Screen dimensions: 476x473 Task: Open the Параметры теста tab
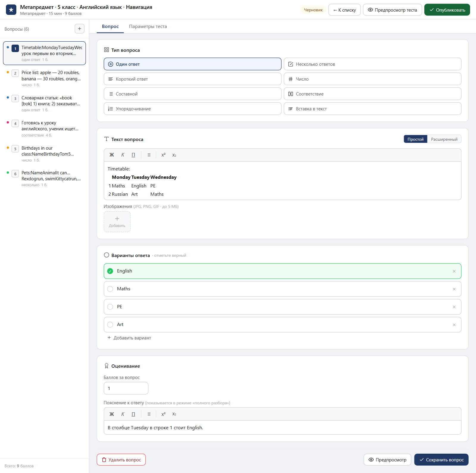point(148,26)
